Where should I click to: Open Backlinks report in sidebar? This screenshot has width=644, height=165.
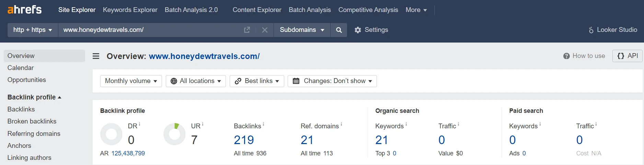(x=21, y=109)
